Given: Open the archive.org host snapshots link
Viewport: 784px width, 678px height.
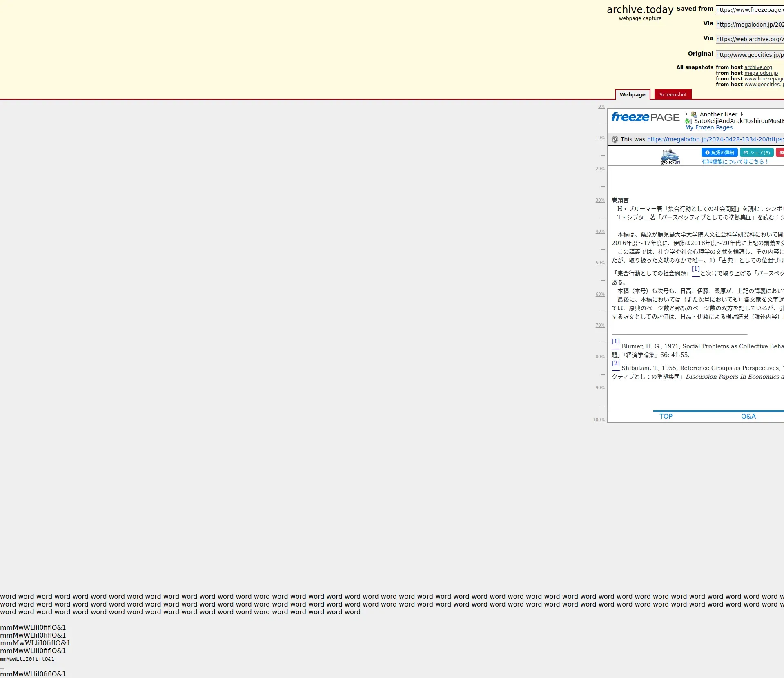Looking at the screenshot, I should (758, 67).
